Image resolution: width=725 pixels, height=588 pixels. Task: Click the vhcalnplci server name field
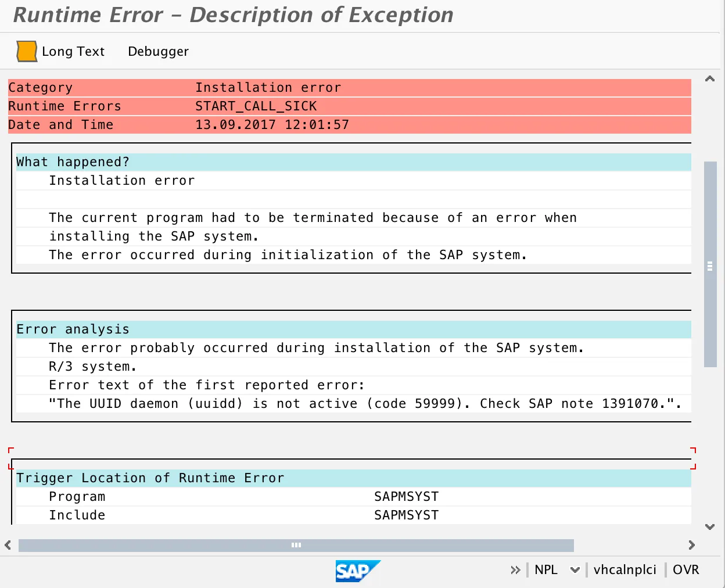point(624,570)
